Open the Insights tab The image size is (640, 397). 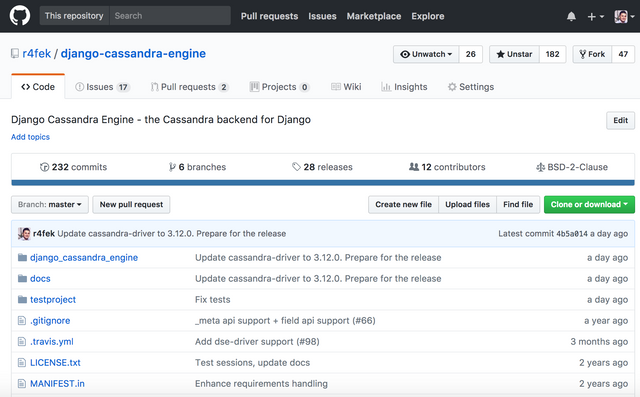[x=404, y=87]
